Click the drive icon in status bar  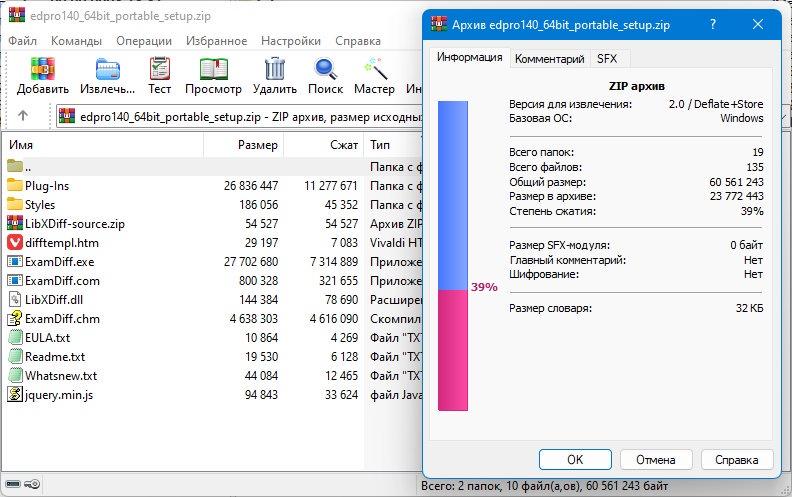13,484
